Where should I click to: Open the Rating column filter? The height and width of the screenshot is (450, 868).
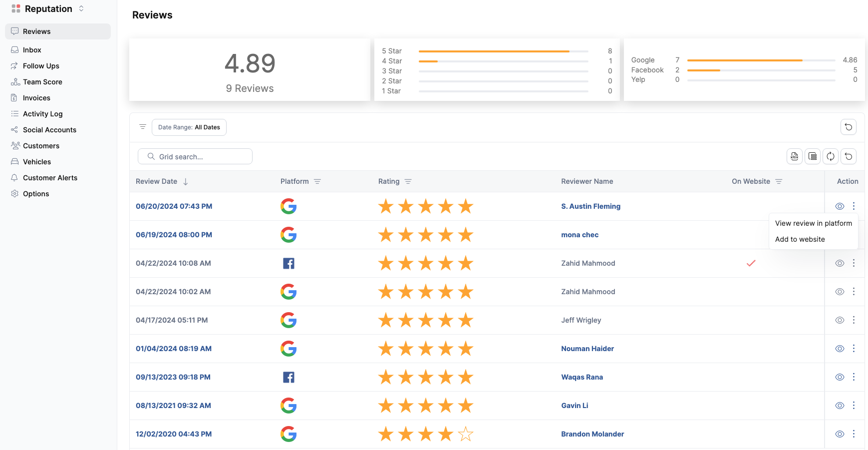tap(408, 181)
